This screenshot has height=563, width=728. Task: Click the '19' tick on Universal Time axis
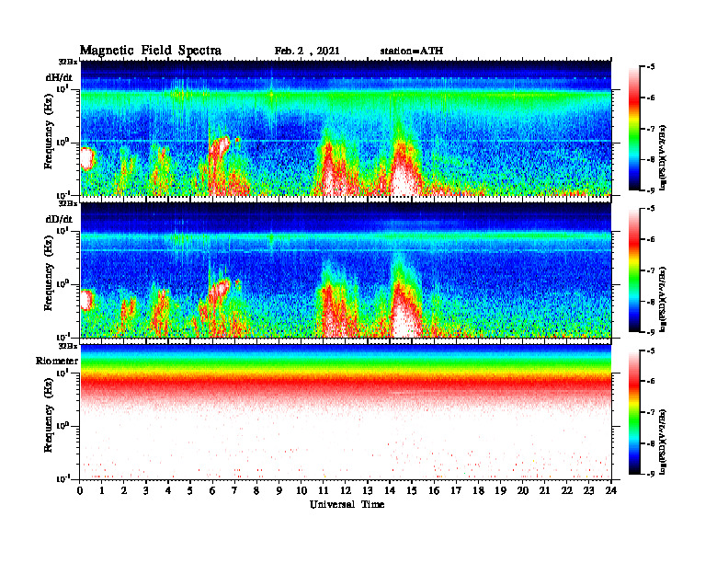click(500, 490)
